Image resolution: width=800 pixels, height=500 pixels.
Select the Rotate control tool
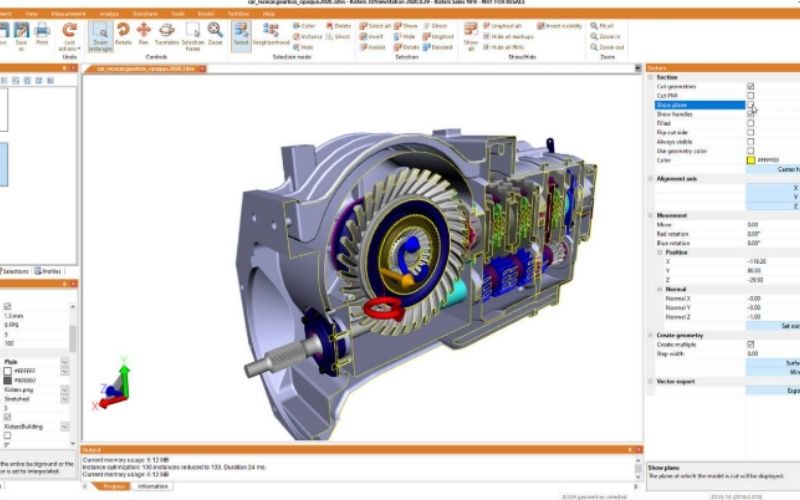click(123, 34)
